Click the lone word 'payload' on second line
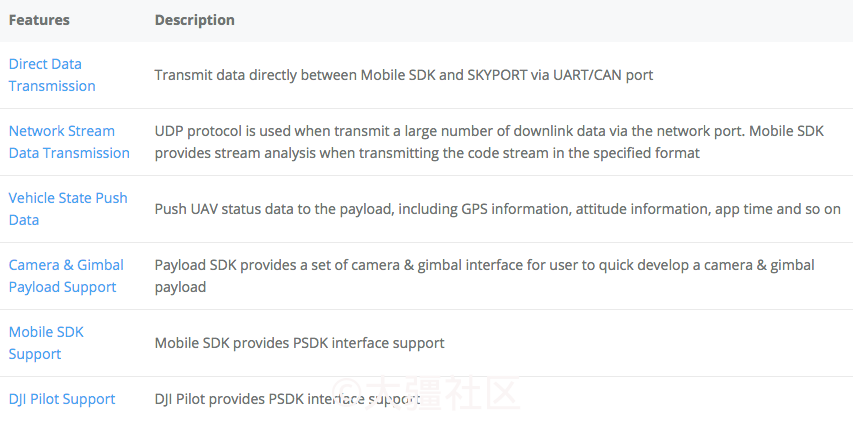The image size is (853, 421). click(180, 287)
